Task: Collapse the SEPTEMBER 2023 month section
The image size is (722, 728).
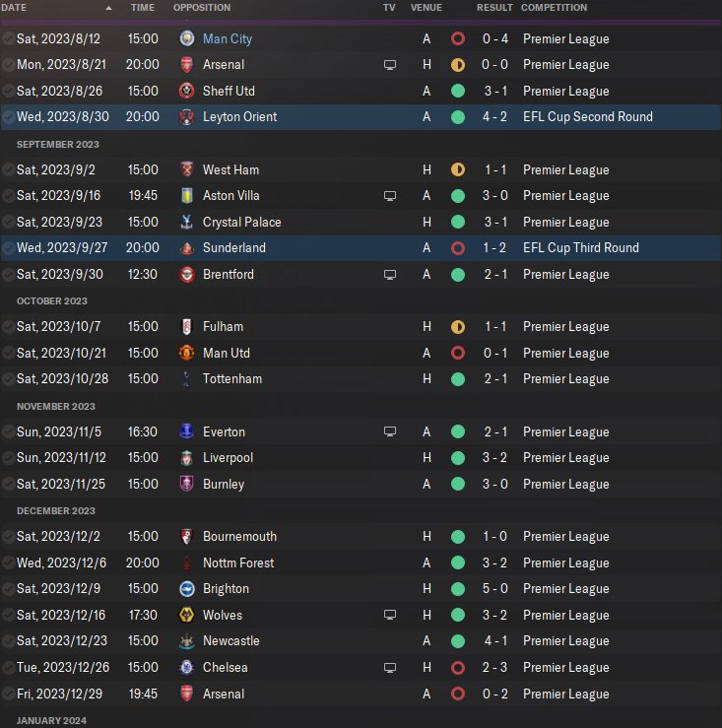Action: 57,144
